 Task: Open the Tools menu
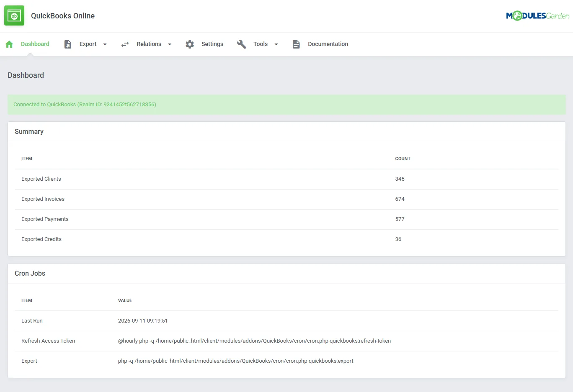261,44
